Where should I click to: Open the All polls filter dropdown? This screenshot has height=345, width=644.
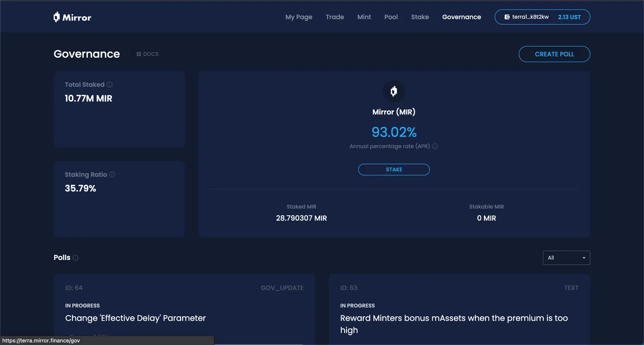[x=567, y=258]
